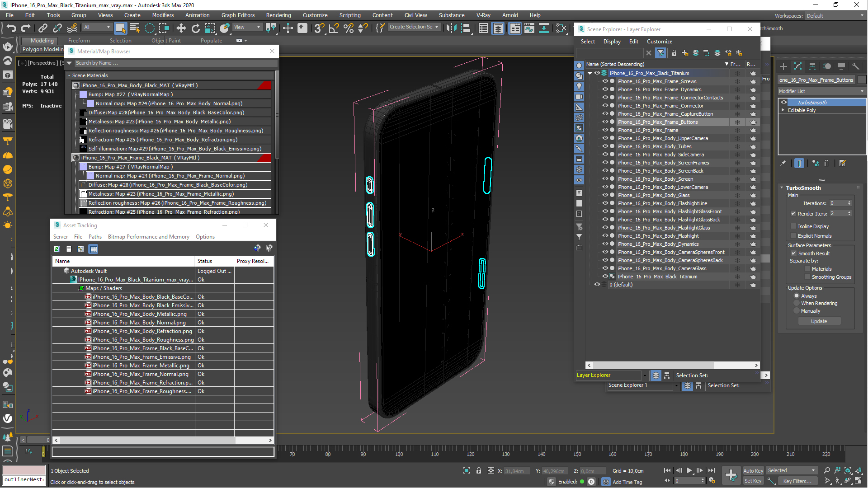Screen dimensions: 868x488
Task: Open the Create panel plus tab
Action: 783,66
